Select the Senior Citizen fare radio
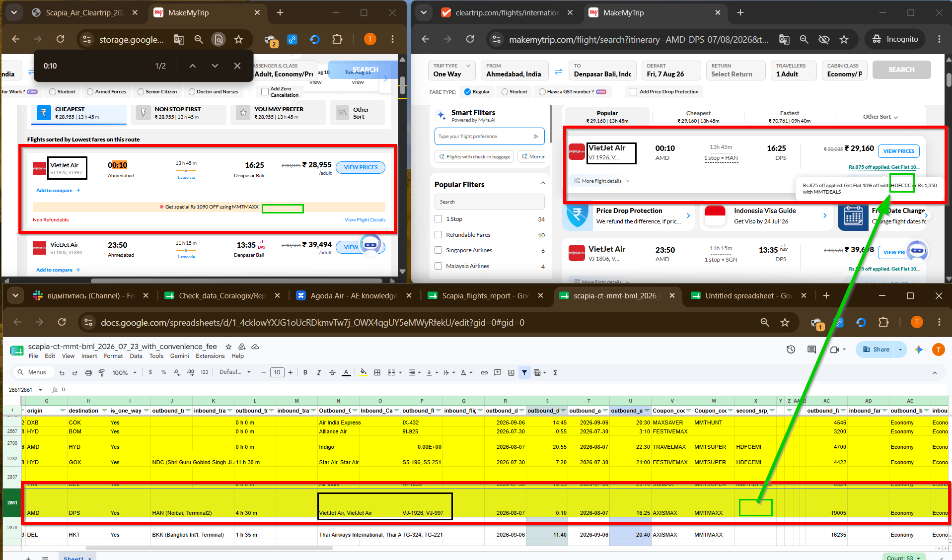 tap(141, 92)
